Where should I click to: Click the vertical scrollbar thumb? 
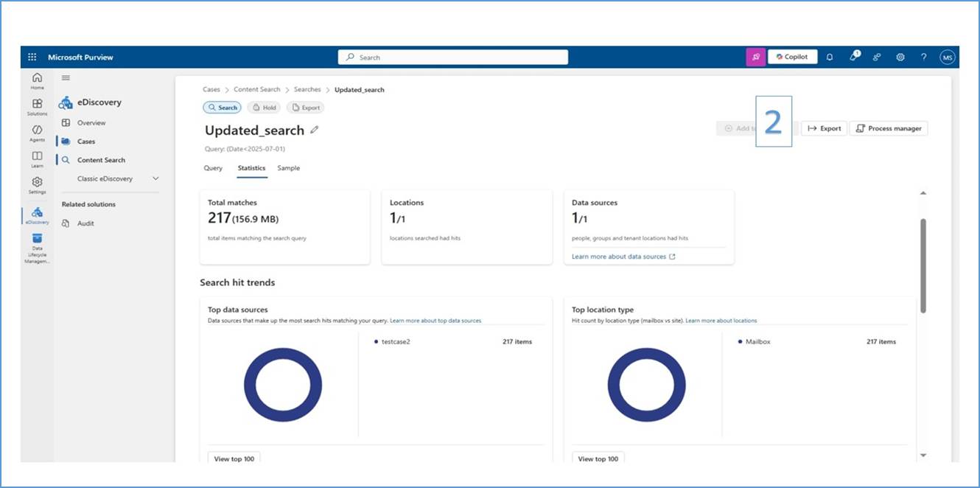[923, 265]
